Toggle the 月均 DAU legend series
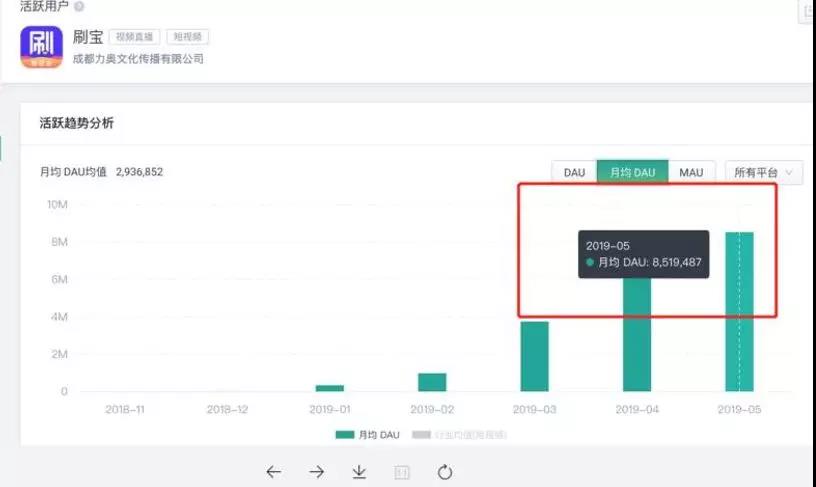 click(x=367, y=434)
